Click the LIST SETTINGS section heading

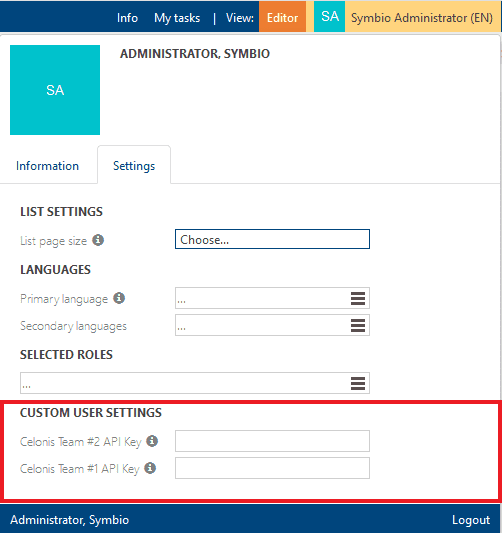(x=61, y=211)
